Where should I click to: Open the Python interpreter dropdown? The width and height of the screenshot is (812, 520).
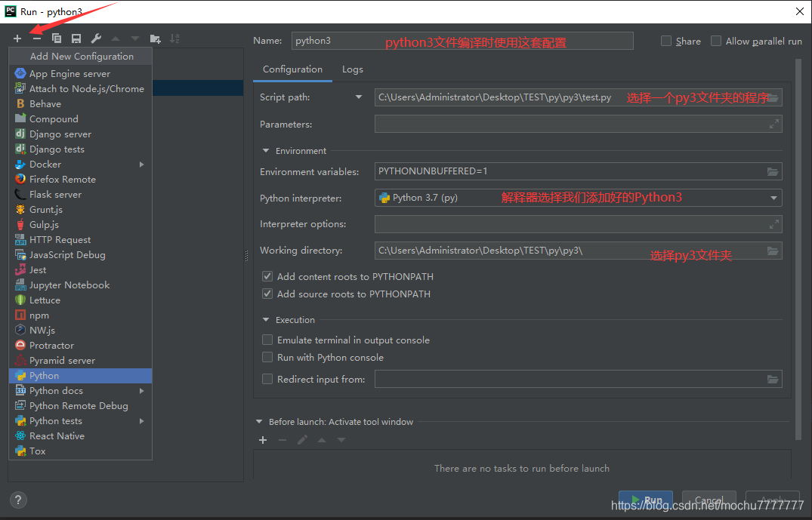pos(773,198)
